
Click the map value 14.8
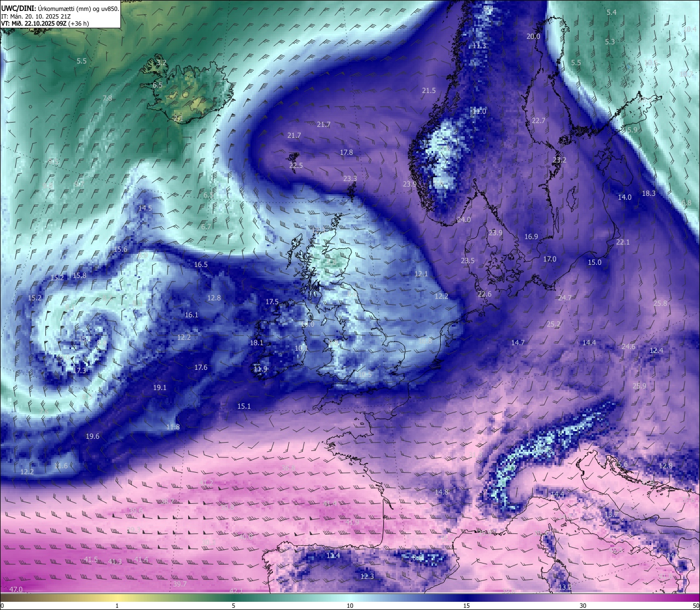441,492
